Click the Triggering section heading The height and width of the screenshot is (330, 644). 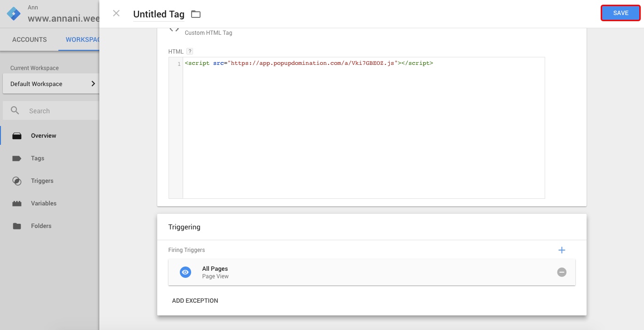click(x=184, y=227)
